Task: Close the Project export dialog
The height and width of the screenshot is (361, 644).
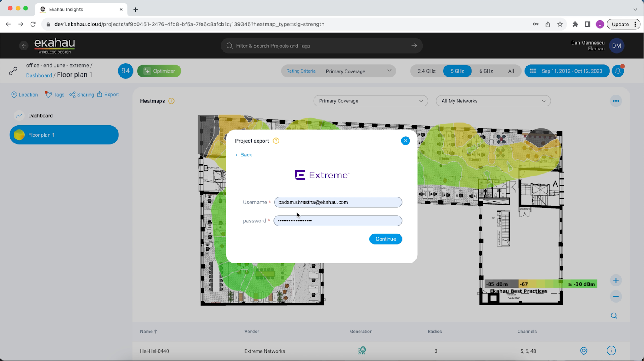Action: pos(405,141)
